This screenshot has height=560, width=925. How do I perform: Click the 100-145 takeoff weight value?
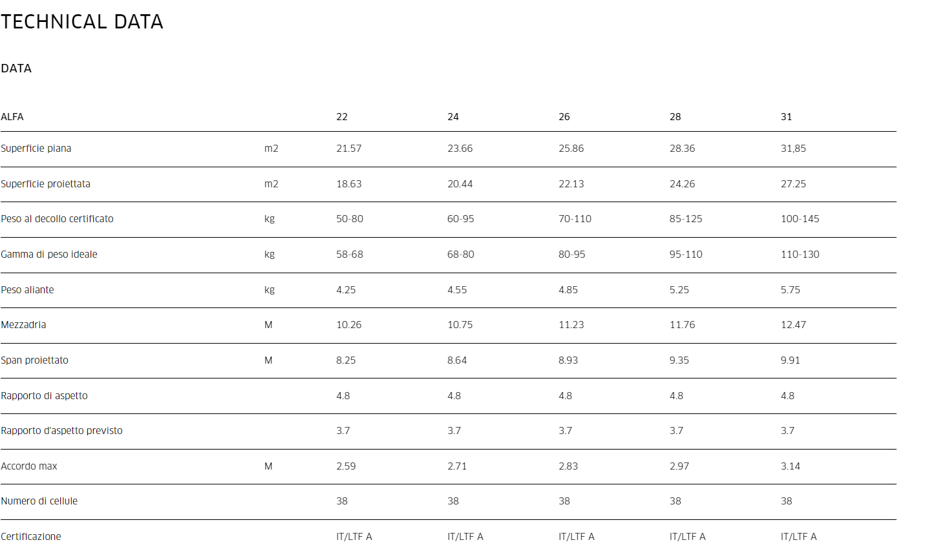(800, 219)
